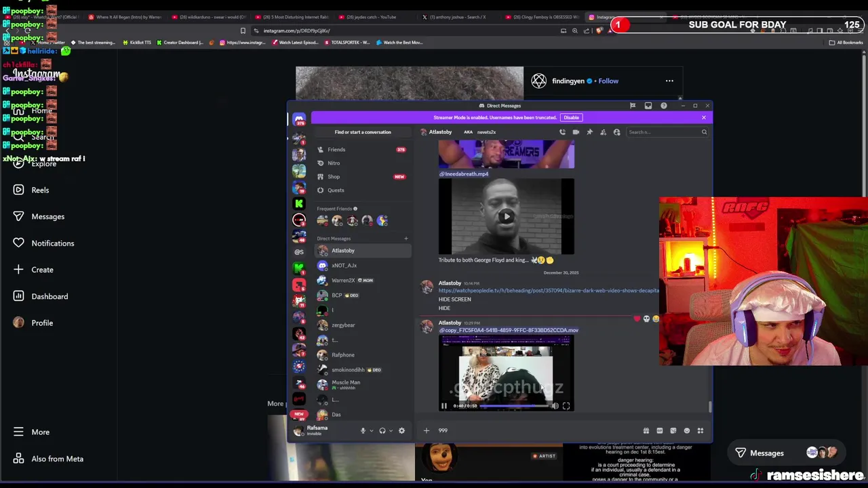The width and height of the screenshot is (868, 488).
Task: Open Warren2X direct message
Action: tap(362, 281)
